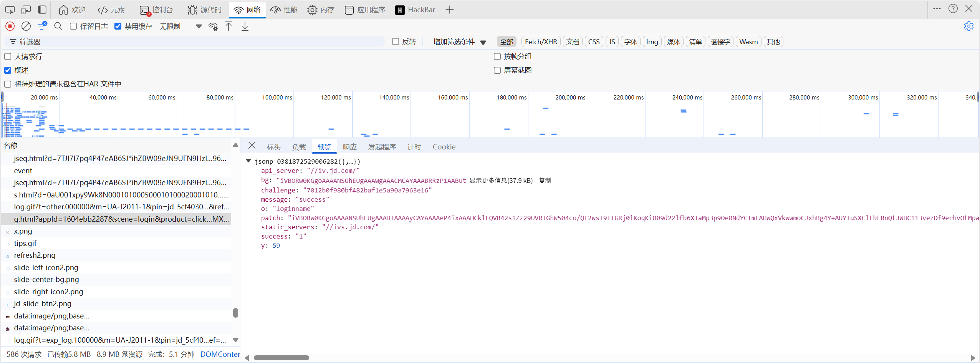Screen dimensions: 980x363
Task: Open the 控制台 panel tab
Action: (157, 10)
